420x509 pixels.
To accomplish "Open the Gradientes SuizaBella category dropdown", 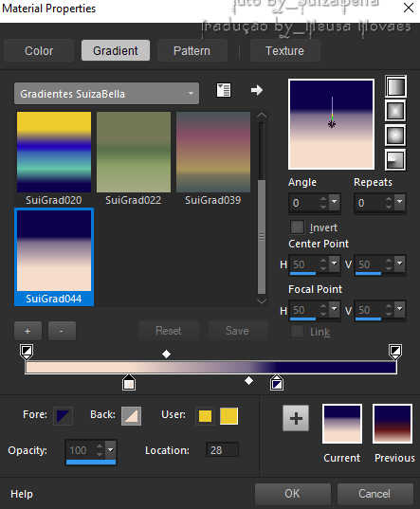I will tap(106, 94).
